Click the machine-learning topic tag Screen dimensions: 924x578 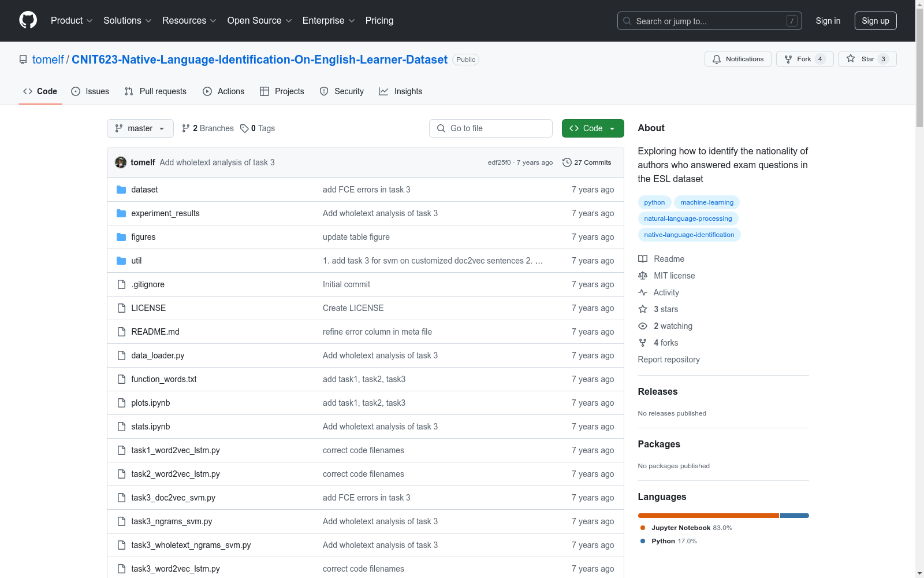707,202
